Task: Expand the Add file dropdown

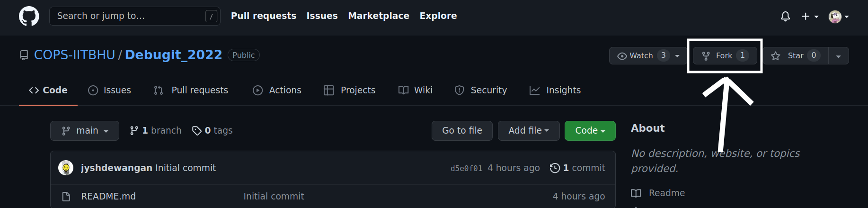Action: coord(529,131)
